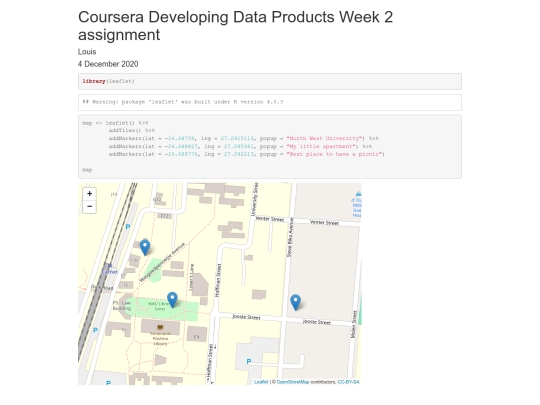Click the leaflet package warning message

click(x=183, y=102)
